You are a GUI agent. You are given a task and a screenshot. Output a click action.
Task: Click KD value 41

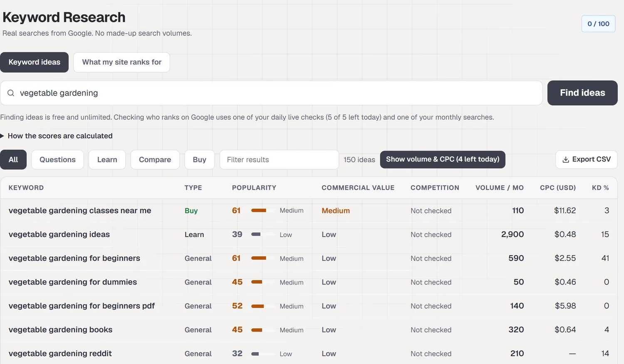pos(605,258)
